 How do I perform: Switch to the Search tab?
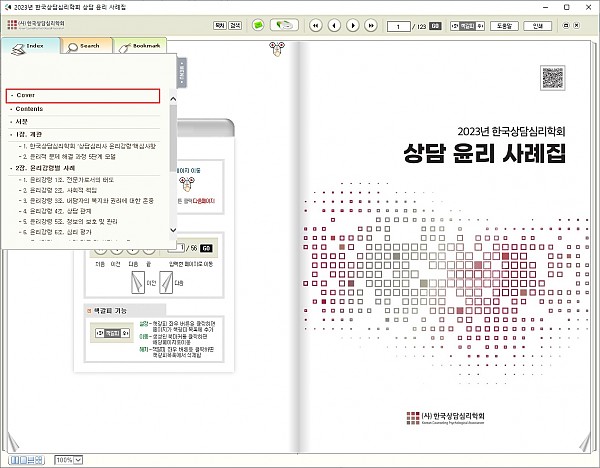86,46
